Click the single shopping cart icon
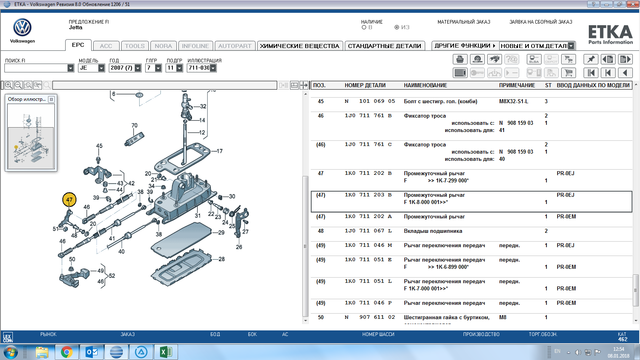The width and height of the screenshot is (640, 360). [x=569, y=73]
